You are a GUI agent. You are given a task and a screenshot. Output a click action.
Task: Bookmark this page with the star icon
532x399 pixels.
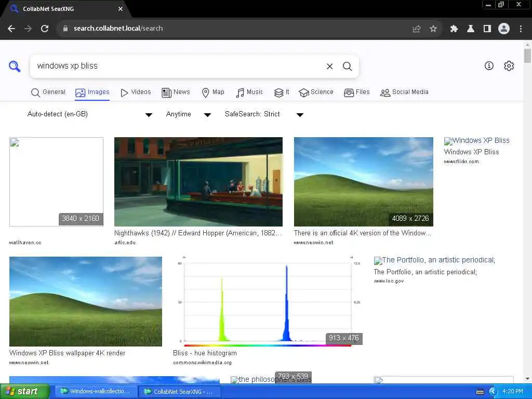pyautogui.click(x=433, y=29)
